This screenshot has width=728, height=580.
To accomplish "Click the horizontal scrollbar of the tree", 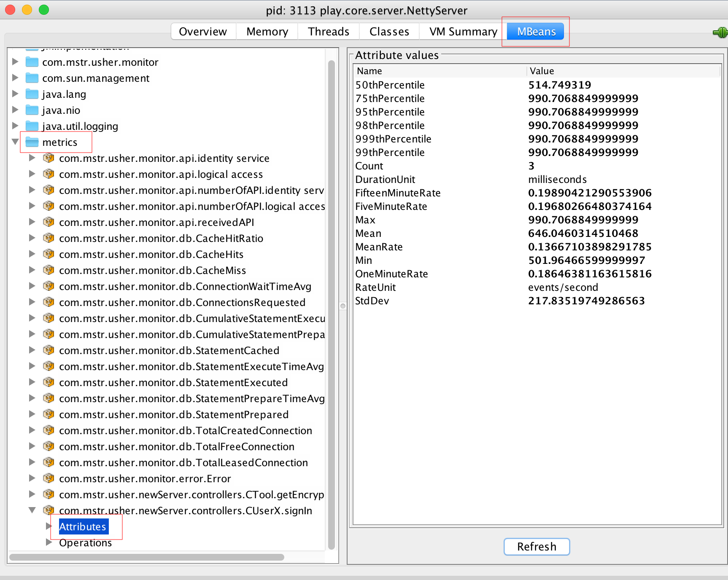I will [x=147, y=557].
